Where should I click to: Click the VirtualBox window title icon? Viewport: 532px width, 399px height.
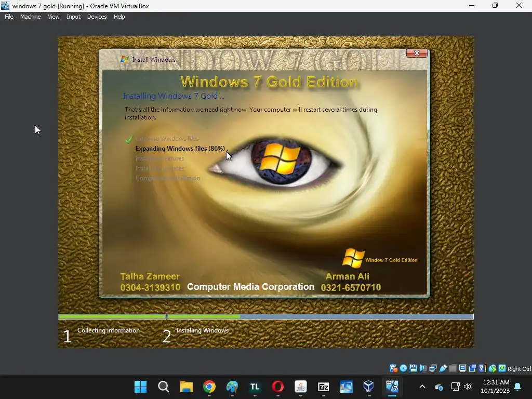[x=5, y=6]
